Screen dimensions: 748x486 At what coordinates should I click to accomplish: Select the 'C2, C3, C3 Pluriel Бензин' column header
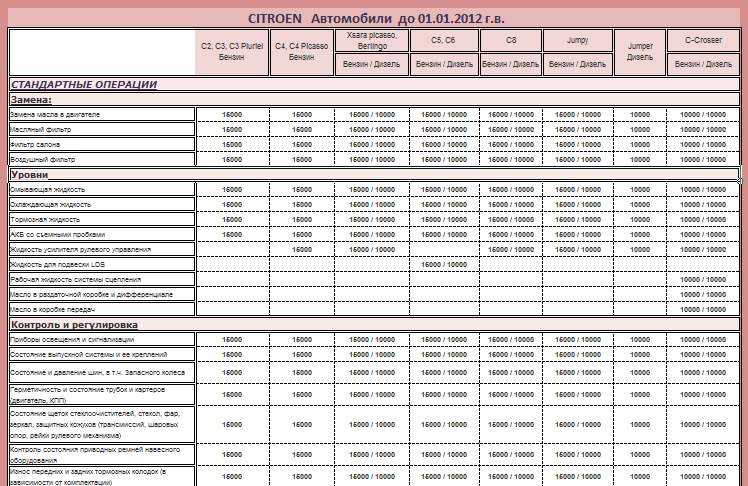(232, 52)
